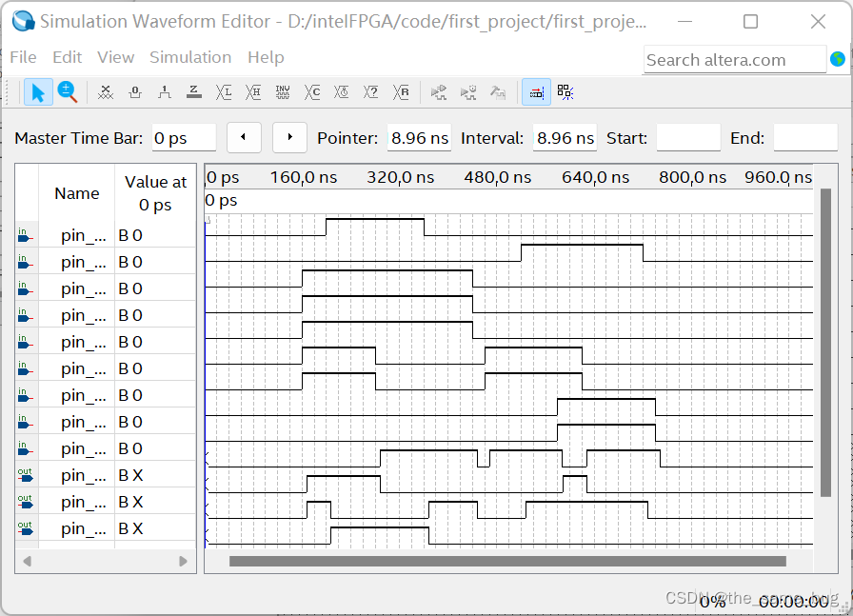This screenshot has height=616, width=853.
Task: Click the 480.0 ns time ruler mark
Action: (498, 177)
